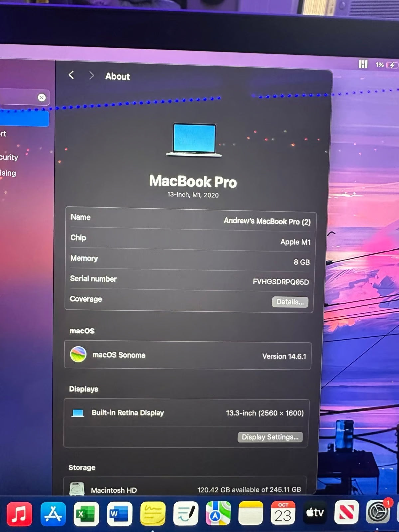Viewport: 399px width, 532px height.
Task: Select sidebar item ending in 'ising'
Action: click(x=8, y=173)
